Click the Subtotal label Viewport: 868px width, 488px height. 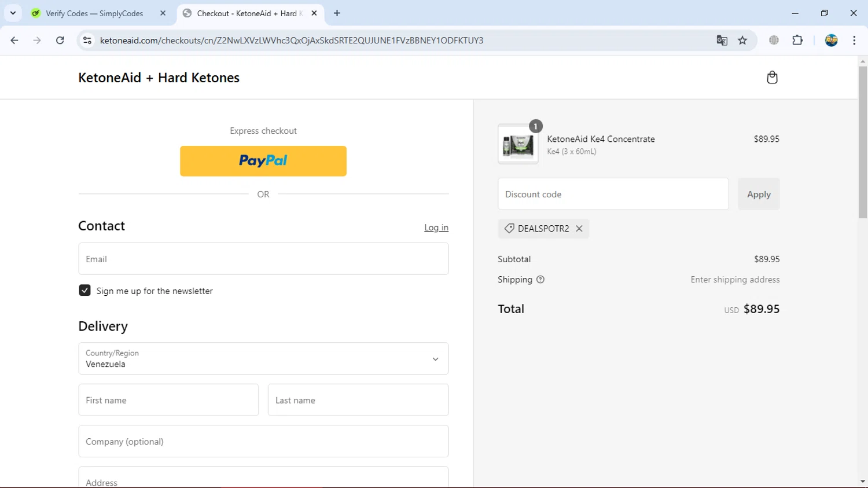point(514,259)
